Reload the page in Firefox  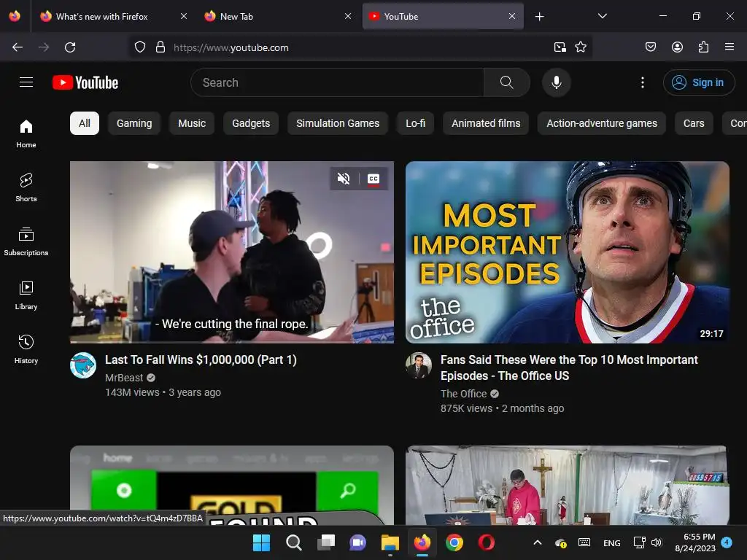pyautogui.click(x=70, y=47)
